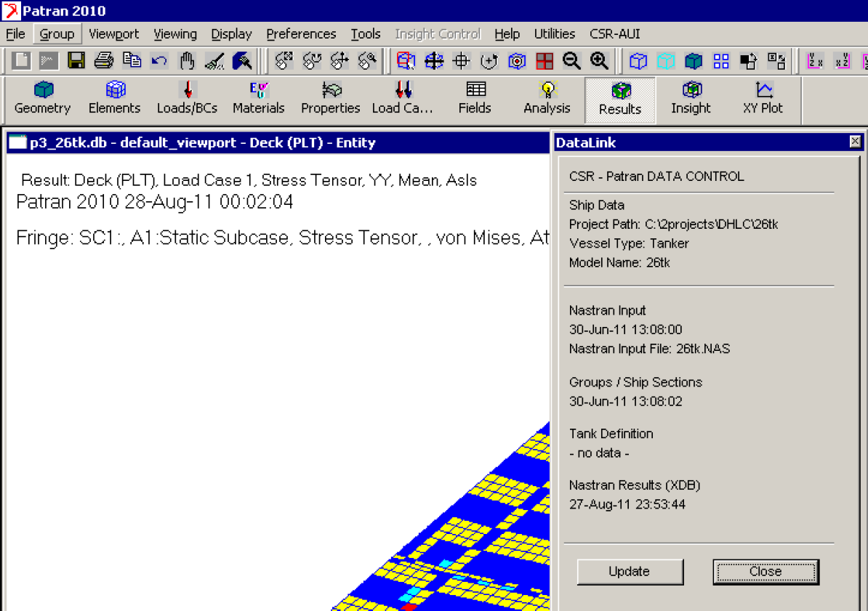
Task: Reset graphics using the broom icon
Action: [214, 60]
